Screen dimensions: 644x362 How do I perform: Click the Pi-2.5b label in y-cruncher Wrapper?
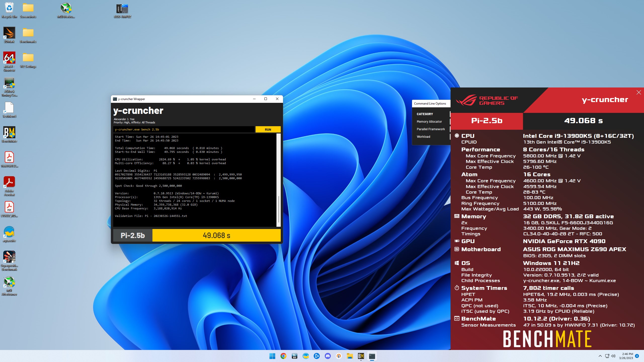click(x=133, y=235)
